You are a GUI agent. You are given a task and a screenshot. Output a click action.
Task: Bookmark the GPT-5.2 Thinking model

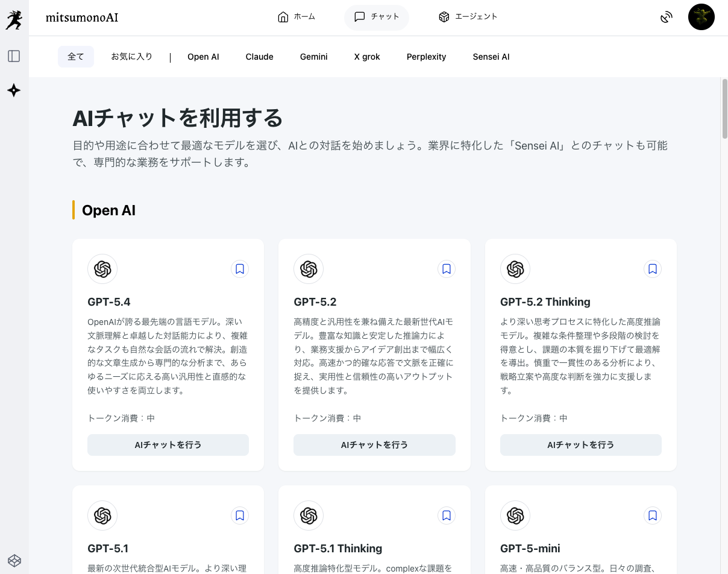(x=653, y=269)
